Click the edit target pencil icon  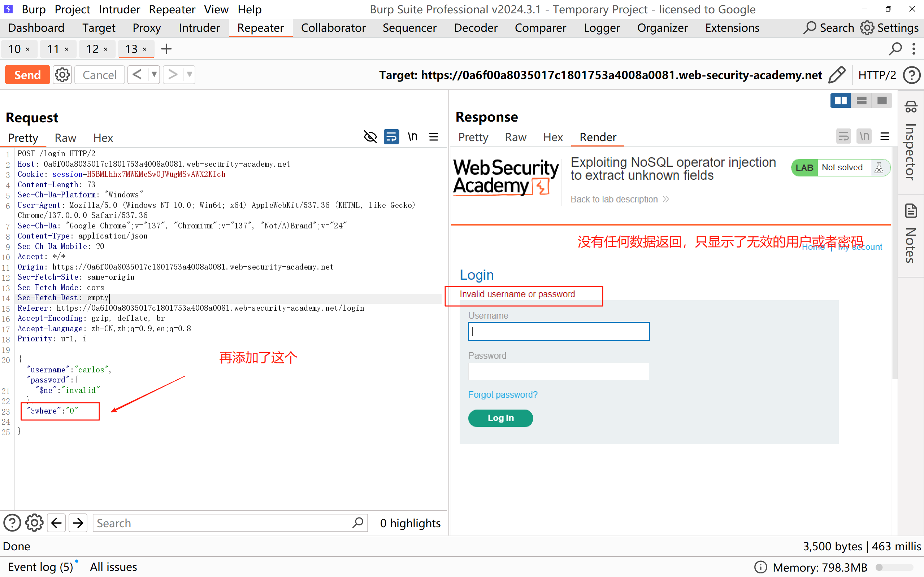837,75
